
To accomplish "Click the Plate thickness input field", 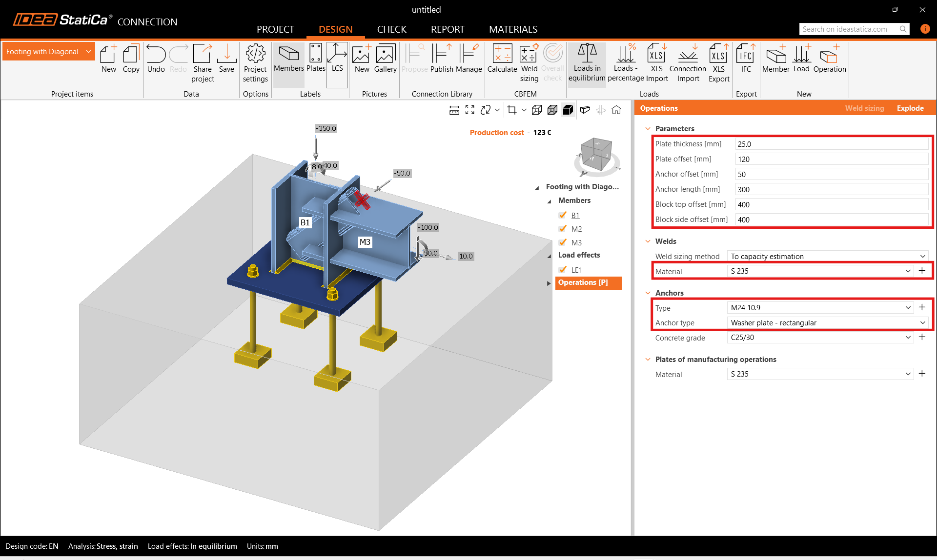I will tap(831, 144).
